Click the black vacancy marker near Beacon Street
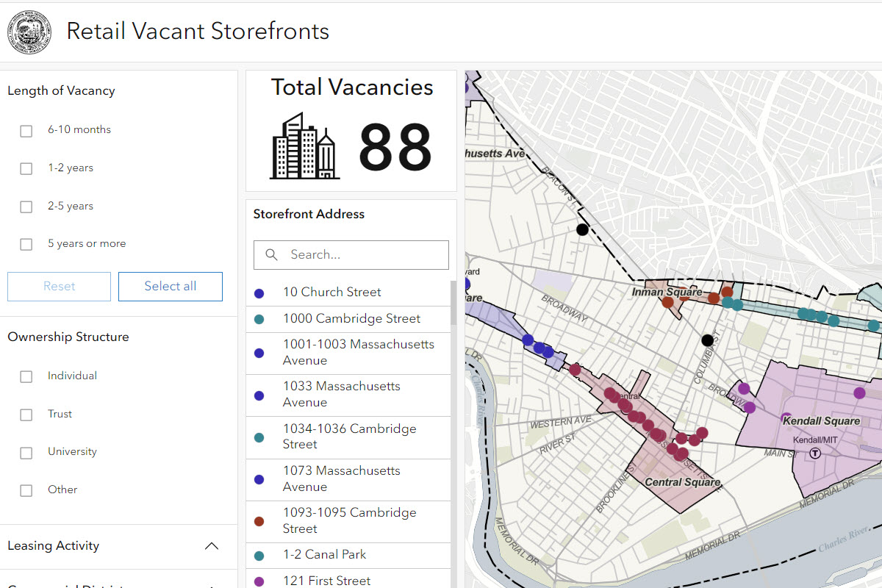Viewport: 882px width, 588px height. click(581, 229)
